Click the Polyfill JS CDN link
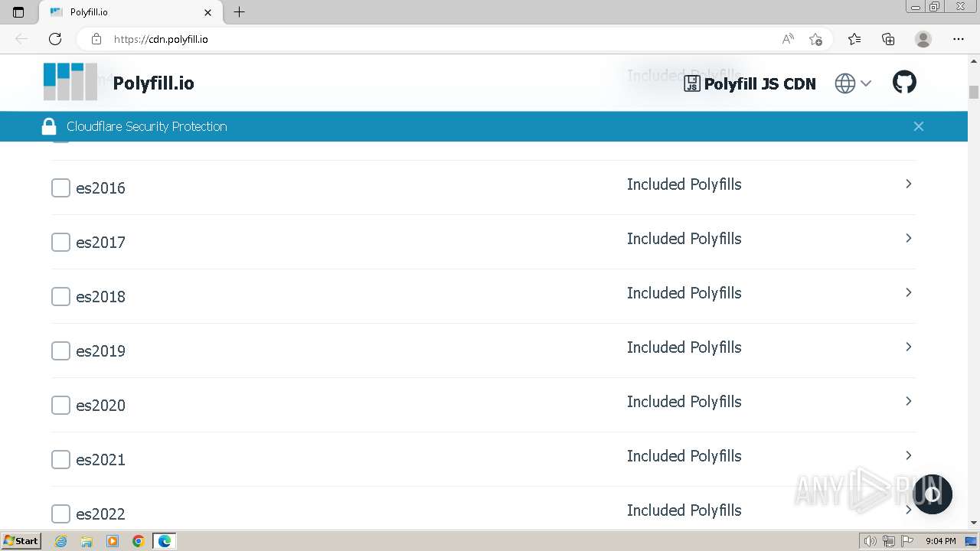 click(750, 83)
